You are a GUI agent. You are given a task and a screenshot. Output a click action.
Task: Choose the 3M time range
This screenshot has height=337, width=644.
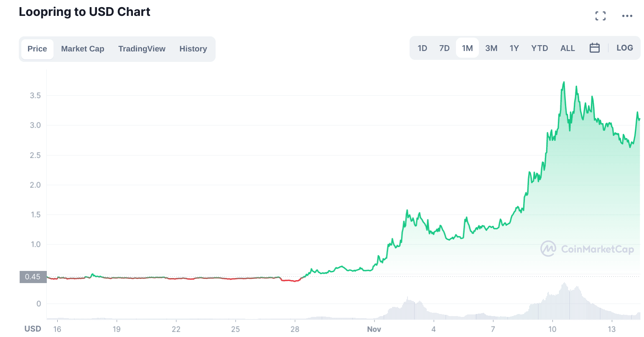(x=491, y=48)
